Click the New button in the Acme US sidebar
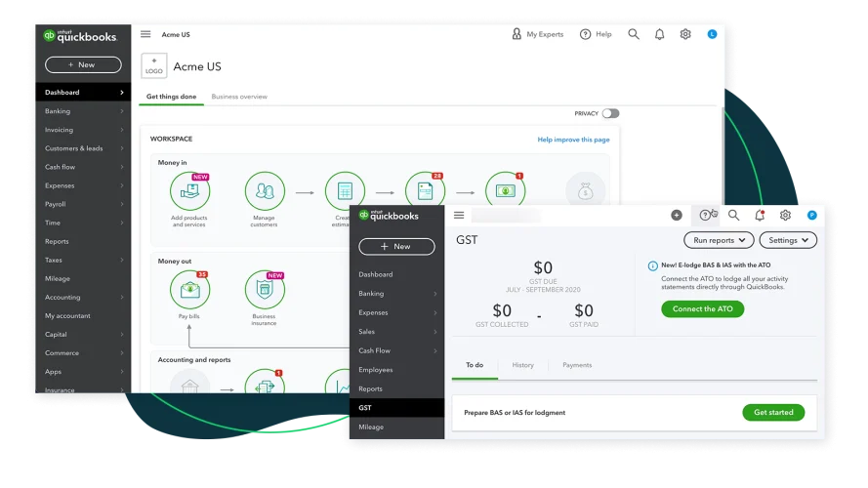 [83, 64]
